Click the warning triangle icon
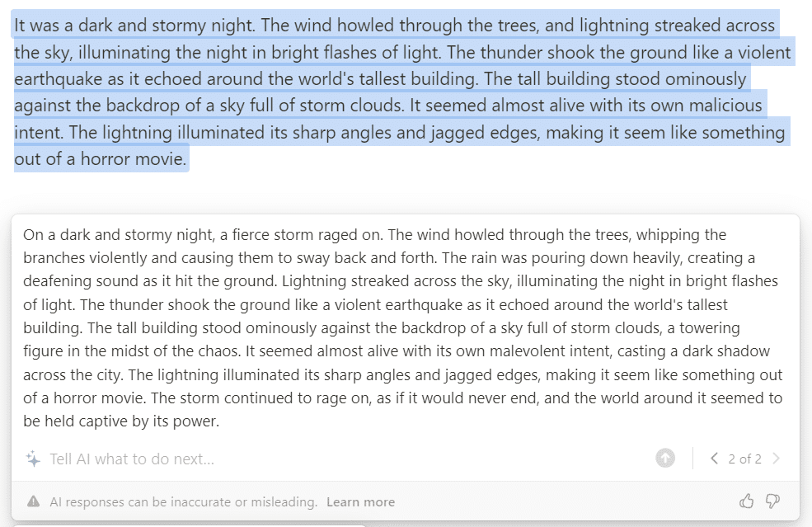The height and width of the screenshot is (527, 812). (34, 501)
